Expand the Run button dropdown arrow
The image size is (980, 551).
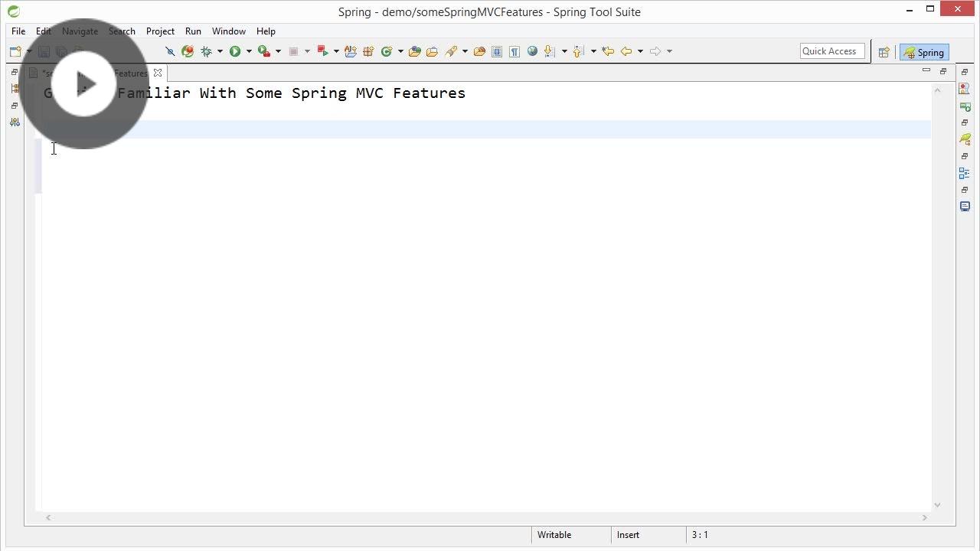click(x=250, y=51)
